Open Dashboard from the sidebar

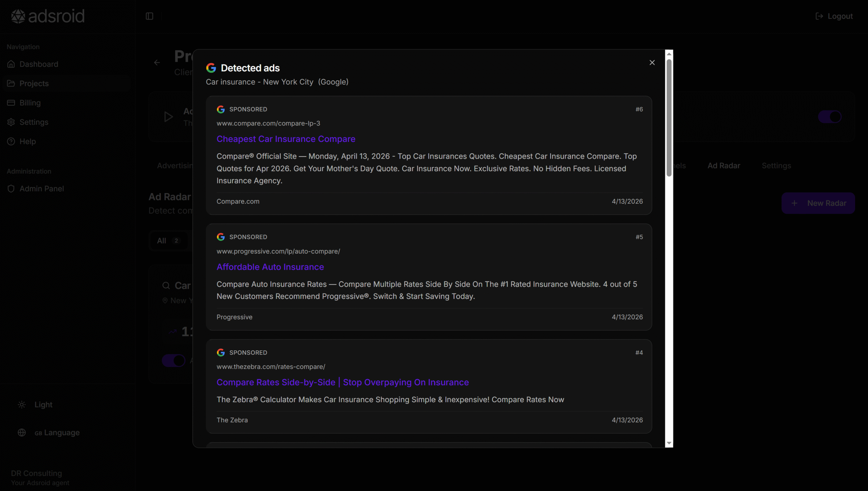pos(39,64)
